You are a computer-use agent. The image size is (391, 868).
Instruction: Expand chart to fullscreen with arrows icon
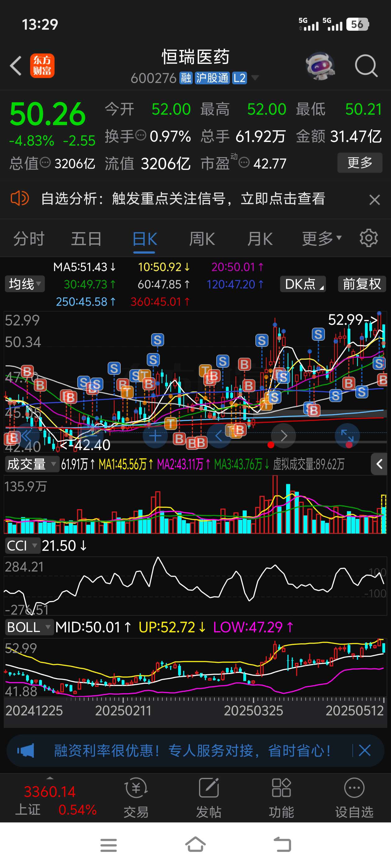(x=347, y=436)
